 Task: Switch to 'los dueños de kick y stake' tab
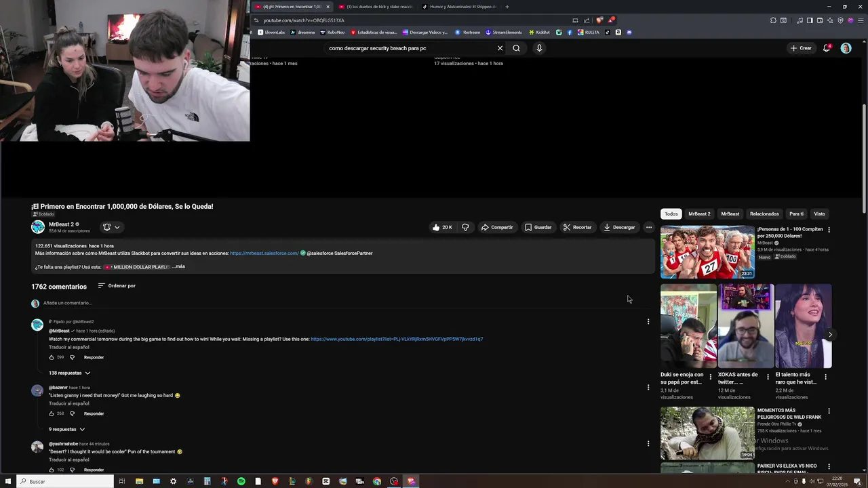pyautogui.click(x=375, y=7)
